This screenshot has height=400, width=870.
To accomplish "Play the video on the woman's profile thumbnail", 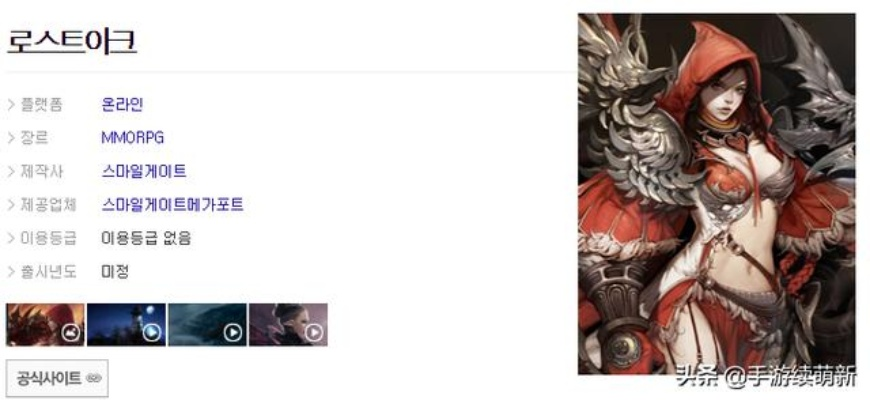I will click(314, 332).
